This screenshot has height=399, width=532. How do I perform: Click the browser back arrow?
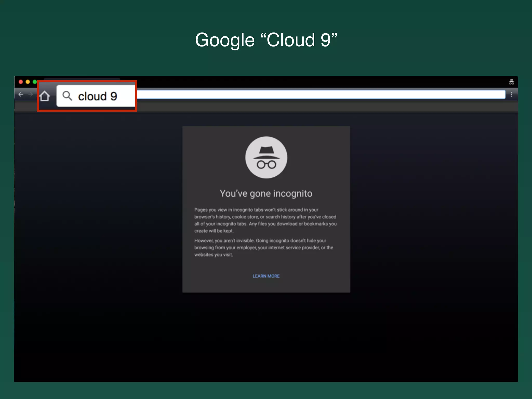(x=21, y=95)
